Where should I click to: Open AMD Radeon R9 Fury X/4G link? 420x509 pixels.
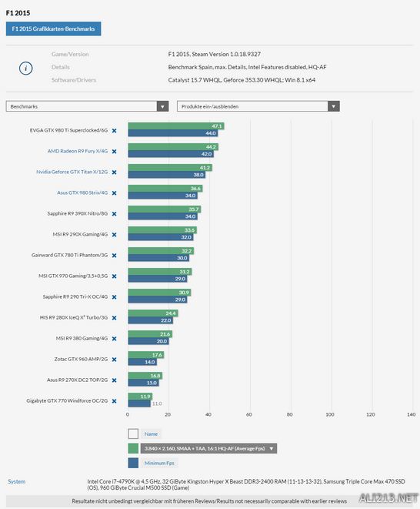[x=78, y=151]
